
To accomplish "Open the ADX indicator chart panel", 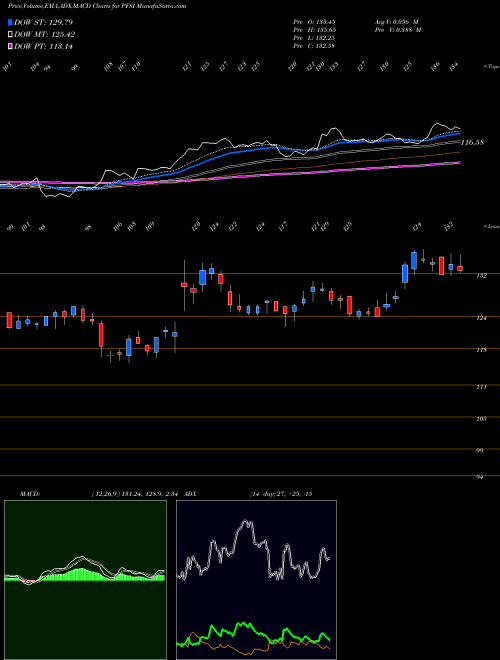I will [256, 580].
